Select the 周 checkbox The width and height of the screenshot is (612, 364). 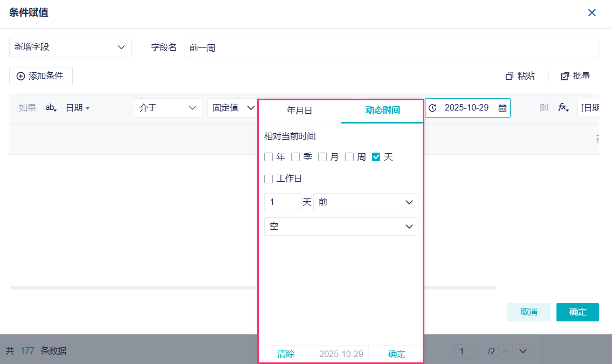point(349,157)
